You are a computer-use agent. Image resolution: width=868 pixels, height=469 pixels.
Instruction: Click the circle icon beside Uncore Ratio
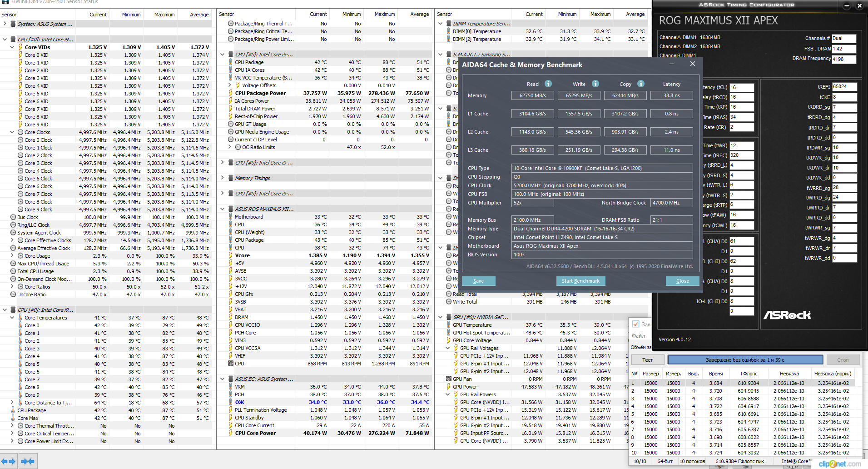[x=13, y=294]
